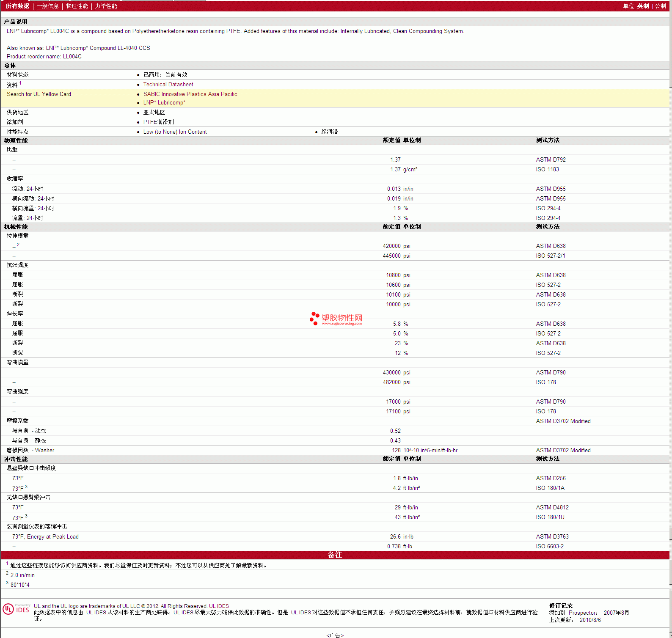
Task: Click footnote 2 superscript under 拉伸模量
Action: (18, 245)
